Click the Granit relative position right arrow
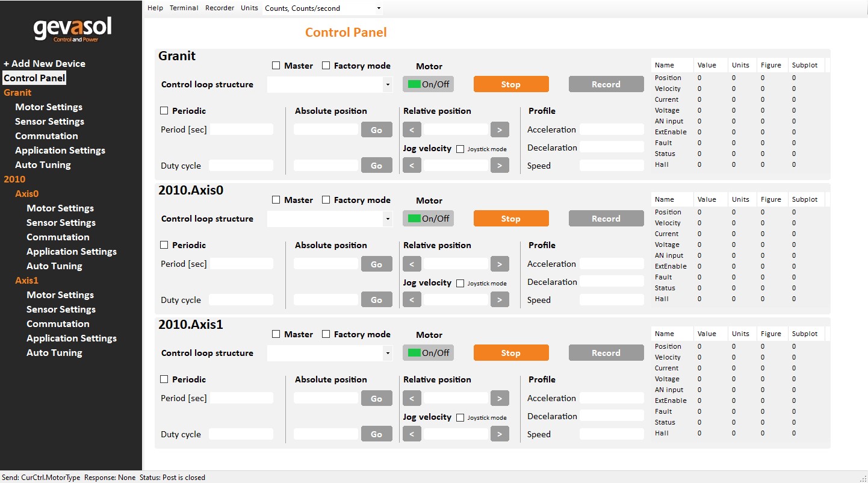Viewport: 868px width, 483px height. click(500, 129)
